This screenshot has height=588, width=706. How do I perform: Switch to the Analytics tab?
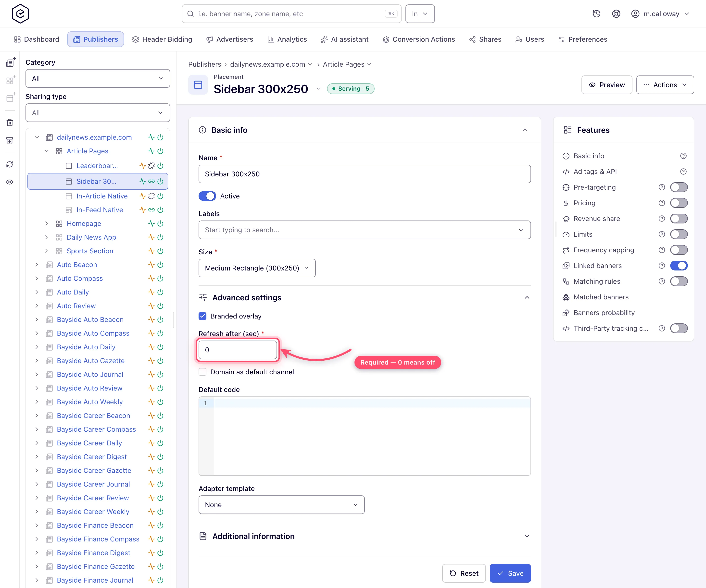pos(287,39)
